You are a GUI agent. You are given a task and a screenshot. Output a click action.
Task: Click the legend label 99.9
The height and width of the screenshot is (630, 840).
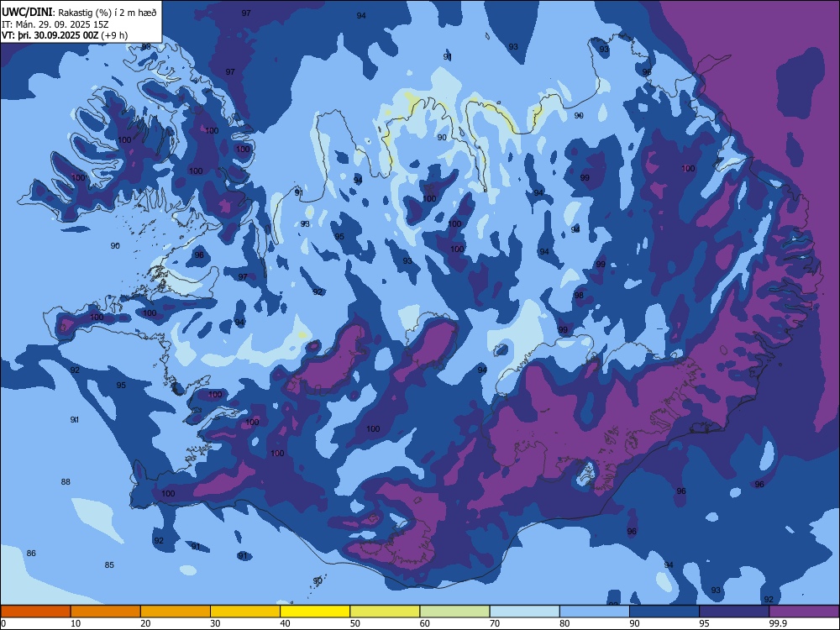click(777, 623)
